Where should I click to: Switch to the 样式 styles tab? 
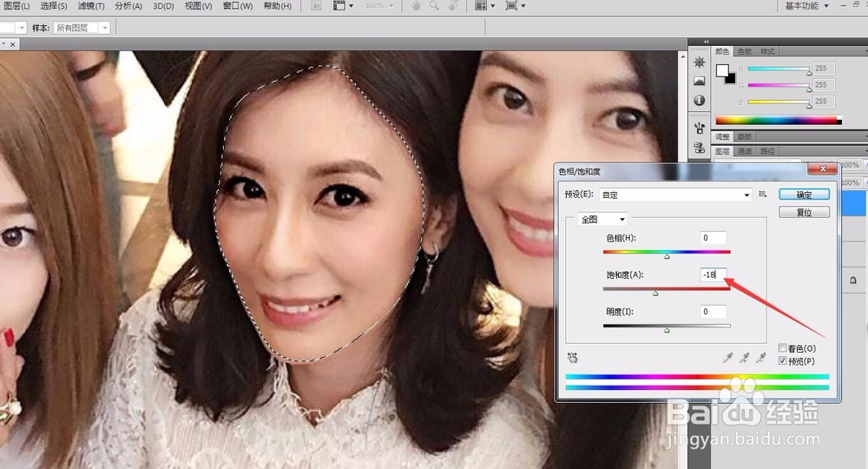[x=767, y=51]
